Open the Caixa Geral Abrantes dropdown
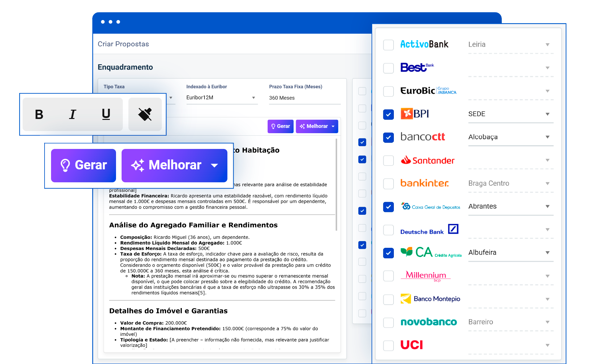The width and height of the screenshot is (594, 364). 511,207
